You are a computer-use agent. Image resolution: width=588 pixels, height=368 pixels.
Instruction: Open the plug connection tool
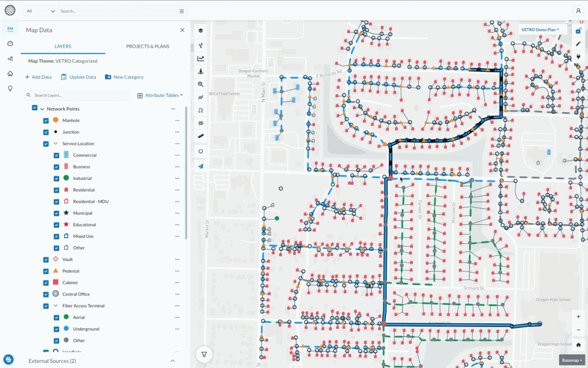tap(578, 57)
